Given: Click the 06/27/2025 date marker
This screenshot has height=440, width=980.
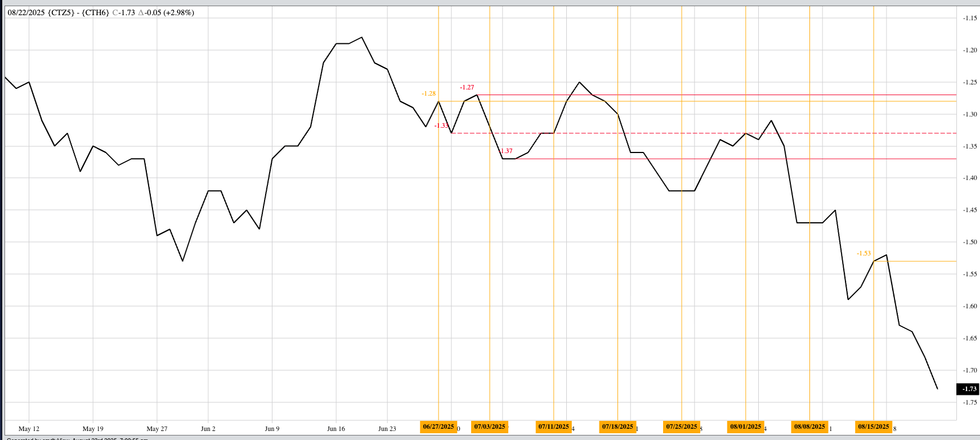Looking at the screenshot, I should [438, 426].
